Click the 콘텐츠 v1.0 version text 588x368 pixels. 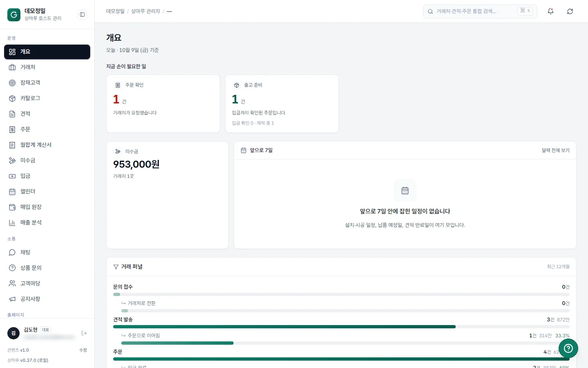[18, 350]
